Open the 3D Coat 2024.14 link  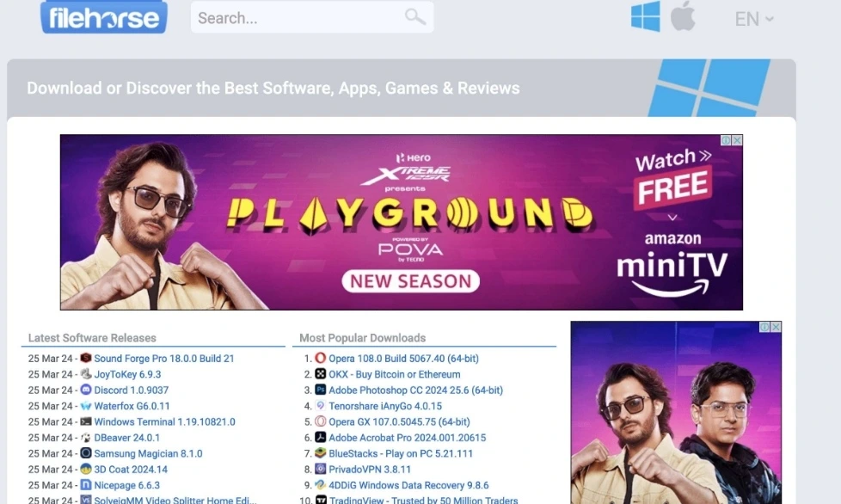click(x=131, y=469)
